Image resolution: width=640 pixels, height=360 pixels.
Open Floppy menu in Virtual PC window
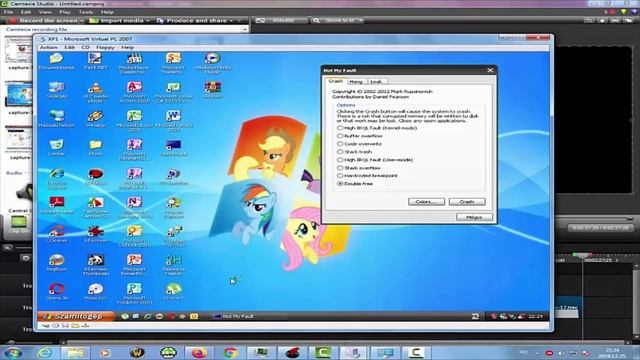tap(105, 47)
